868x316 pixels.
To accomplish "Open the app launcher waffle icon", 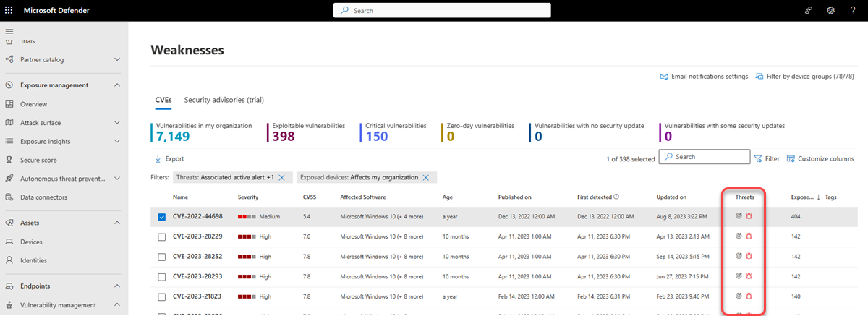I will coord(9,10).
